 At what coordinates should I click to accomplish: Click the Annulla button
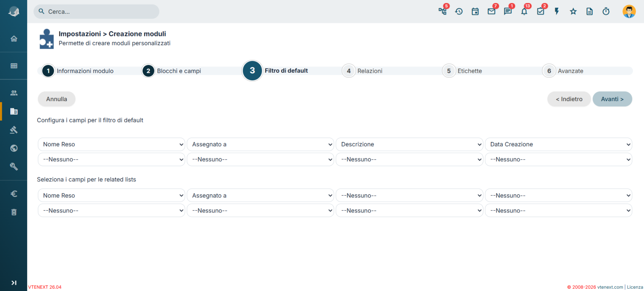[57, 99]
